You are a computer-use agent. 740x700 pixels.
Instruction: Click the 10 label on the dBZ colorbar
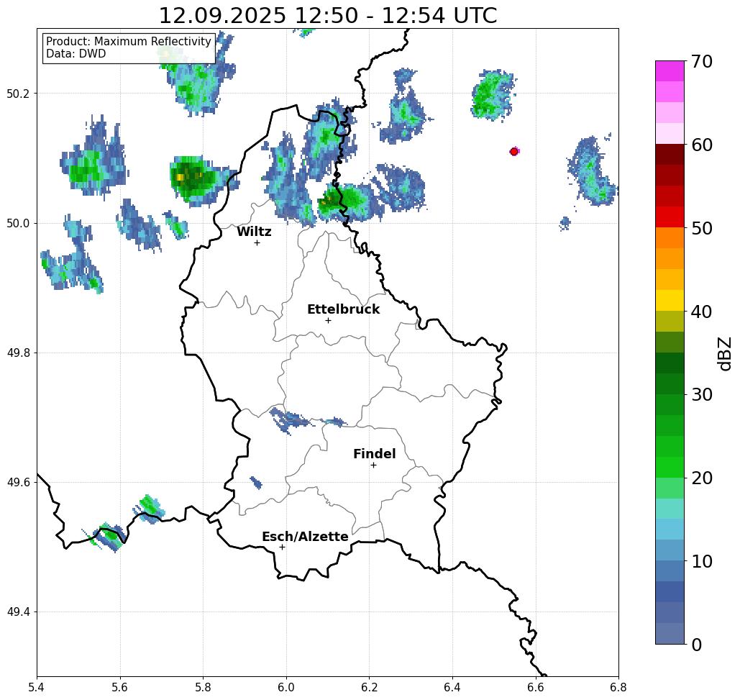pyautogui.click(x=701, y=561)
